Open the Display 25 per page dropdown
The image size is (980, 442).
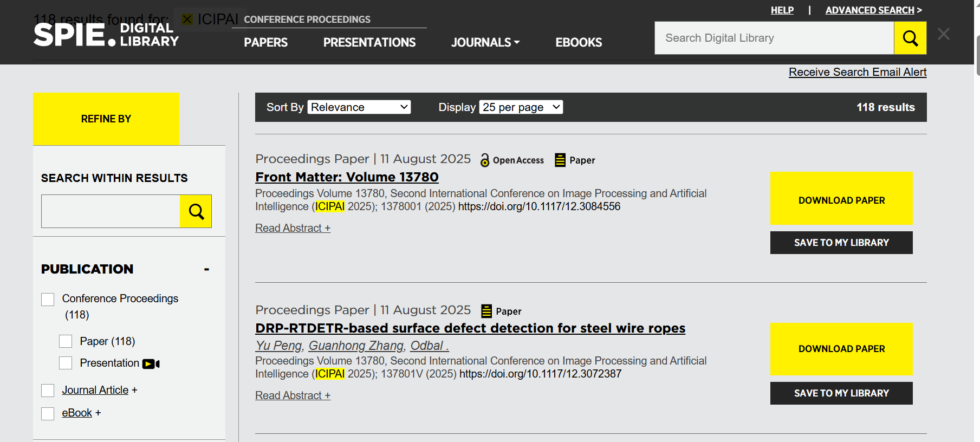[521, 107]
